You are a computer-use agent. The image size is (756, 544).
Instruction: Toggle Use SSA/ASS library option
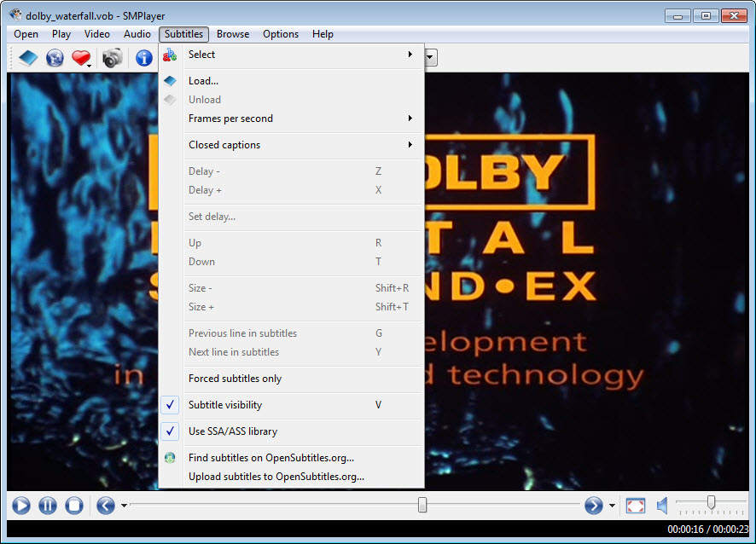170,431
